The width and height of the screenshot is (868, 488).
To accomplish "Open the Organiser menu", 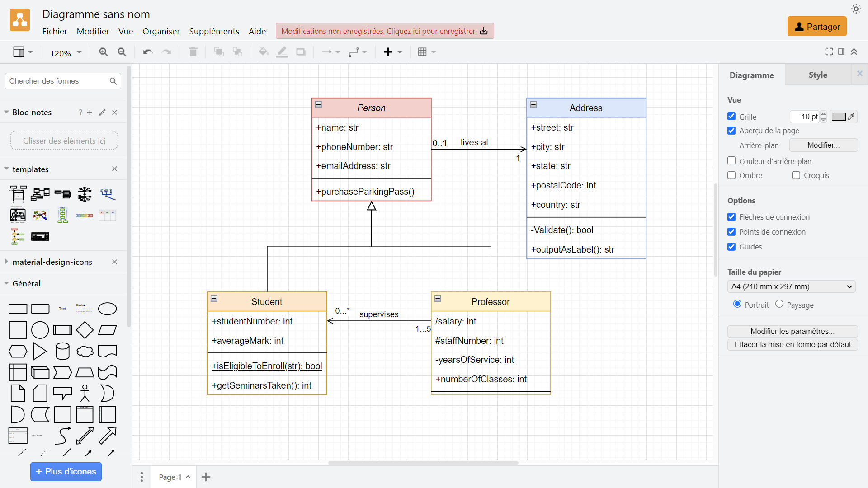I will click(161, 31).
